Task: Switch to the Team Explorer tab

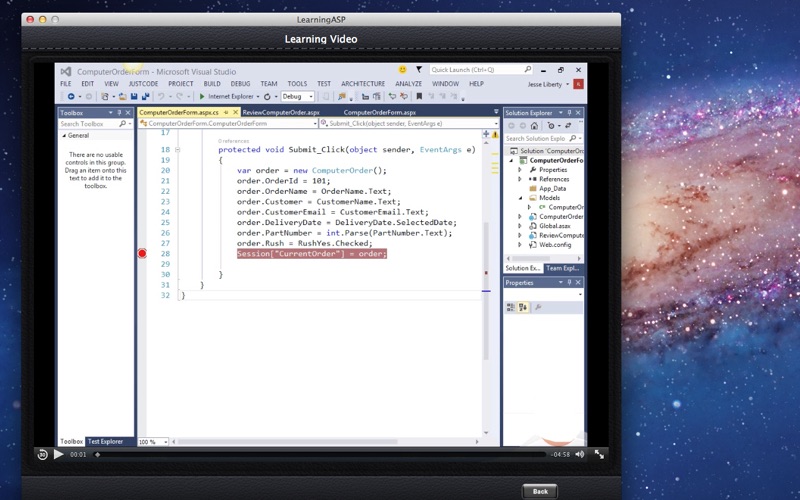Action: (562, 268)
